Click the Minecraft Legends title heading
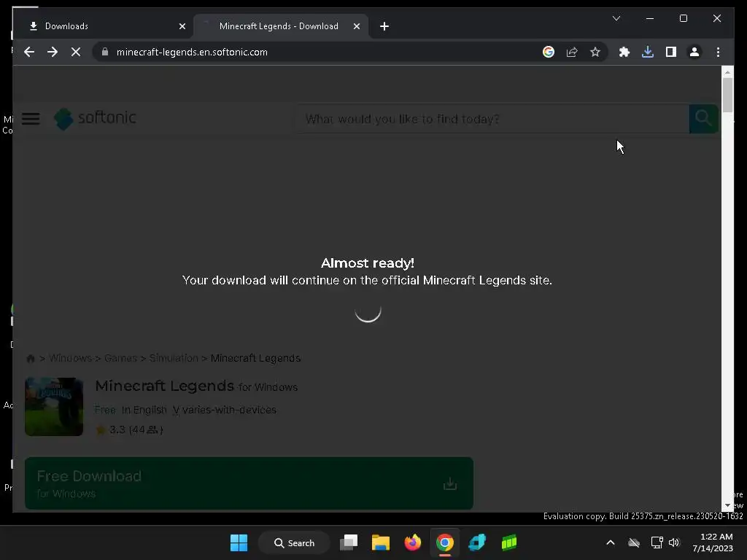 pyautogui.click(x=164, y=386)
